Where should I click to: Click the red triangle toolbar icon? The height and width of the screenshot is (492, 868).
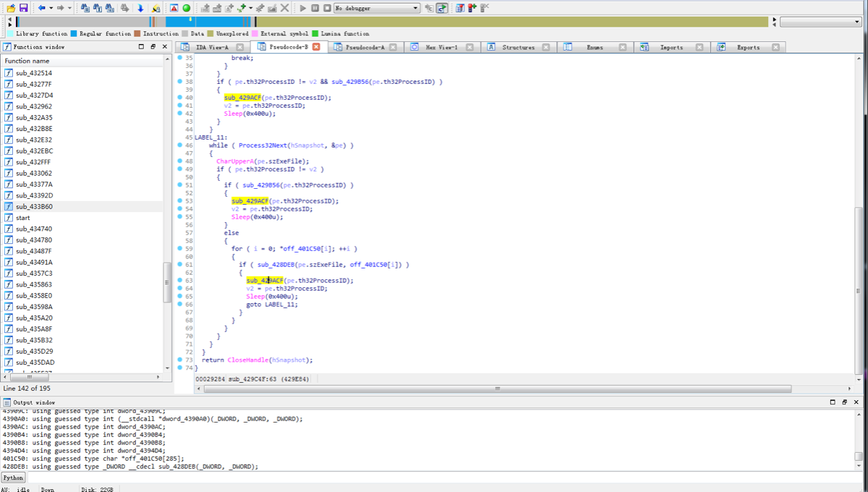(174, 7)
